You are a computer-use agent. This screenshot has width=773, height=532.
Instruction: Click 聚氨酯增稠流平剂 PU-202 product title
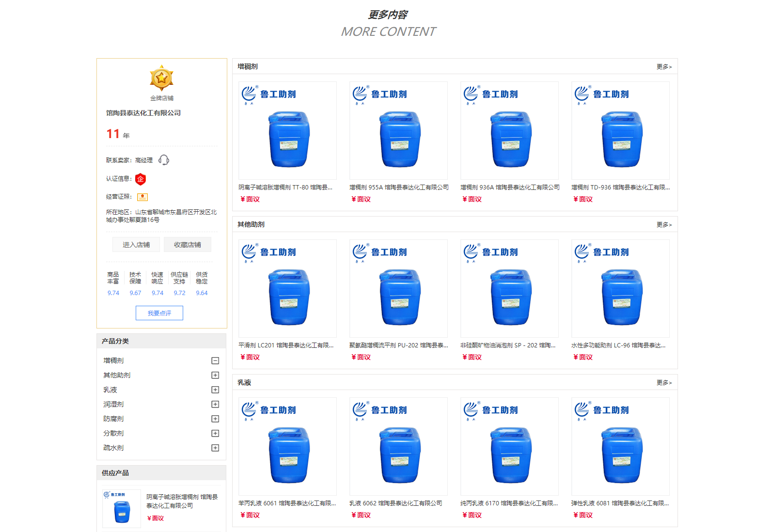pos(399,345)
